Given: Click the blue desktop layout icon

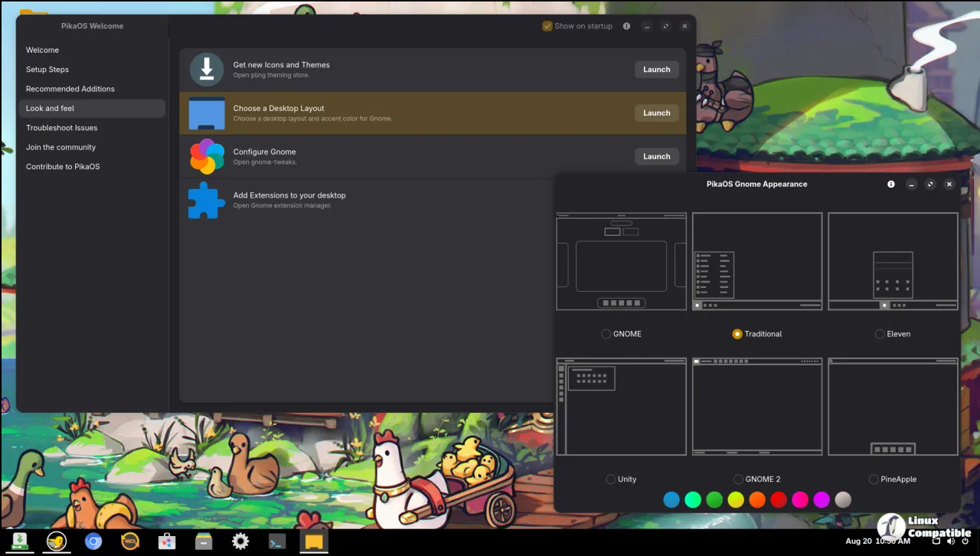Looking at the screenshot, I should tap(207, 113).
